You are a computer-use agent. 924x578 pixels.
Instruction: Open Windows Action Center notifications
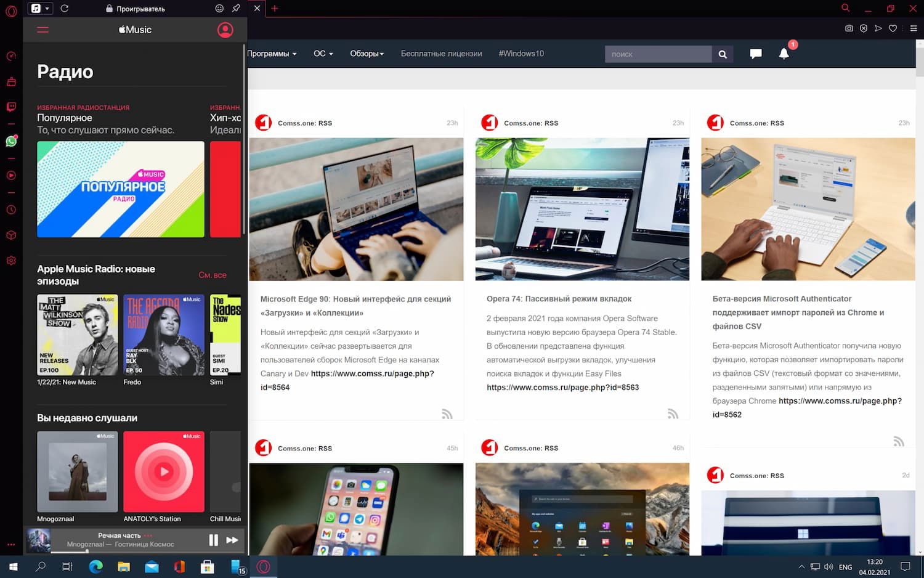906,567
